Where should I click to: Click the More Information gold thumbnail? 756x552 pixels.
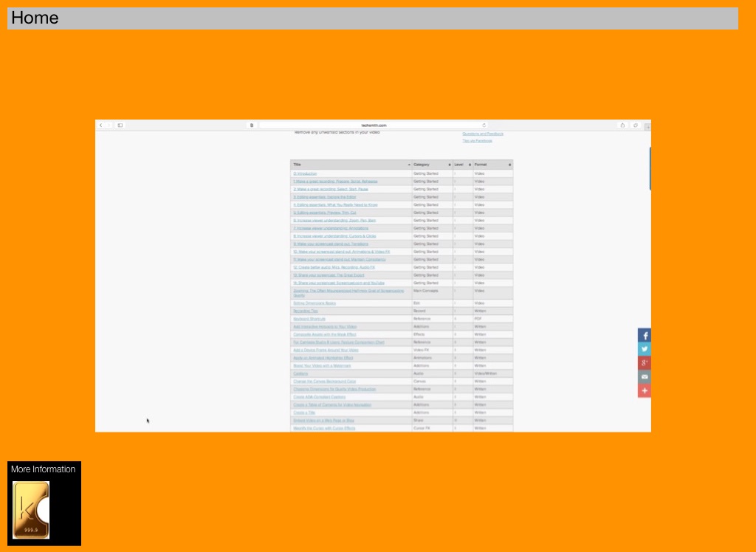pos(31,510)
